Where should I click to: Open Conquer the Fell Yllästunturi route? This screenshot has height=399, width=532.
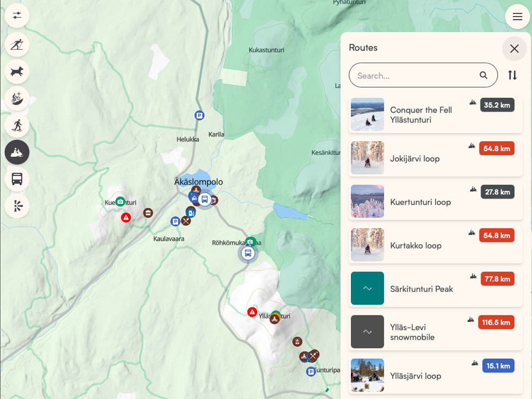click(436, 115)
